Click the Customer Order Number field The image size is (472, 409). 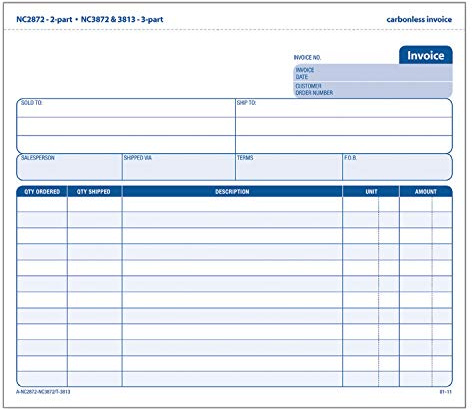373,89
